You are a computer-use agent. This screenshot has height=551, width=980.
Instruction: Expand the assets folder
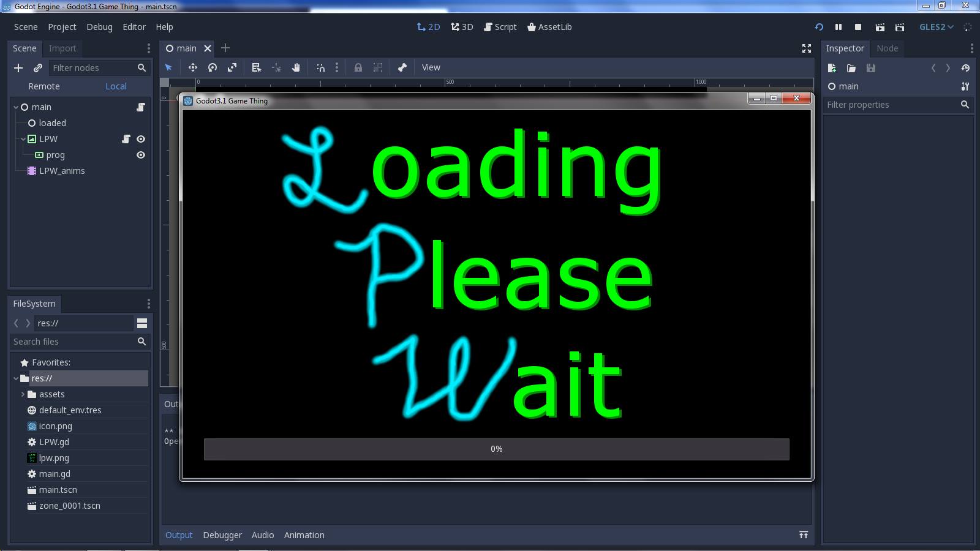coord(23,394)
